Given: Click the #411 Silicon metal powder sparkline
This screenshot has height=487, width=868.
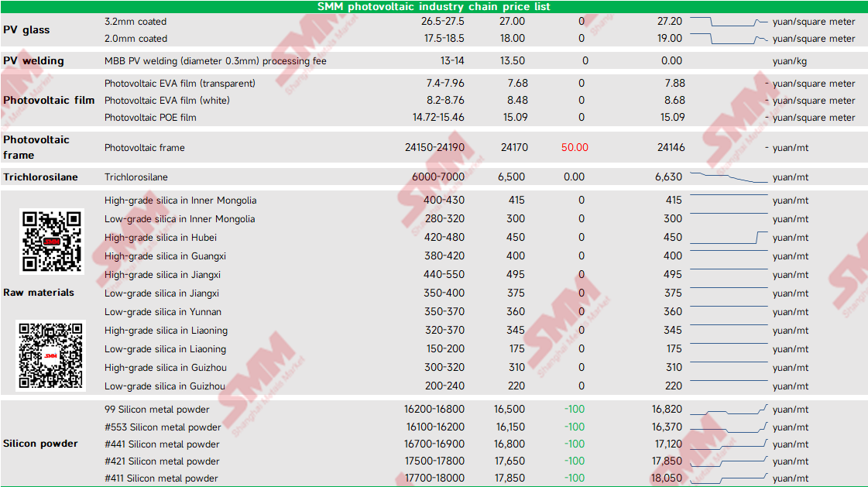Looking at the screenshot, I should tap(729, 478).
